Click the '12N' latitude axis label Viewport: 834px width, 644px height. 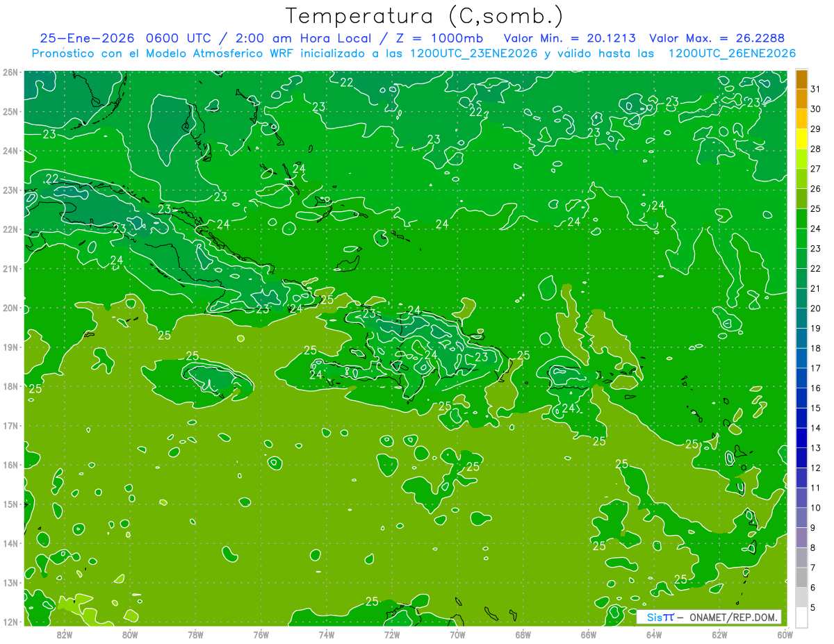[11, 622]
